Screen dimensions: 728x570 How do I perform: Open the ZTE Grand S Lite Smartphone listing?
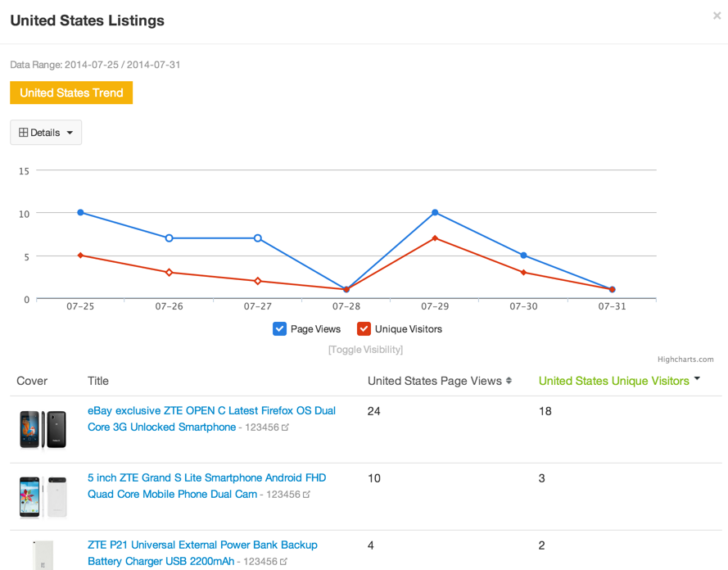pos(206,486)
